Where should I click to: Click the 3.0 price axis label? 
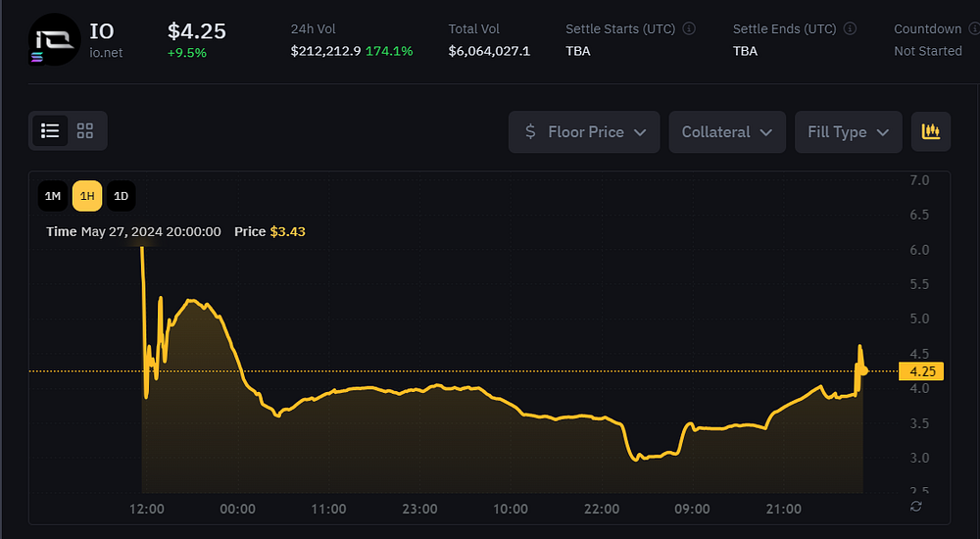(919, 458)
